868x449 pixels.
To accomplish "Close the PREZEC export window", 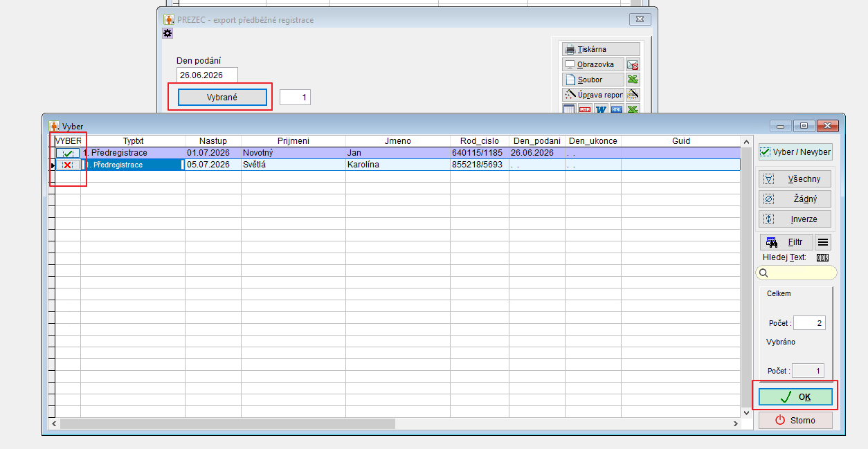I will tap(640, 19).
